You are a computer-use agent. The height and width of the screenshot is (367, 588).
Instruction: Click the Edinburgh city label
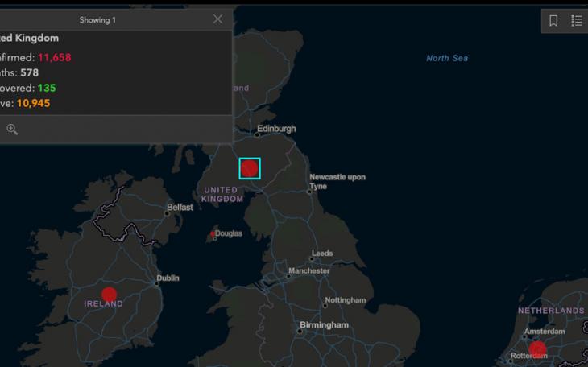pyautogui.click(x=275, y=129)
